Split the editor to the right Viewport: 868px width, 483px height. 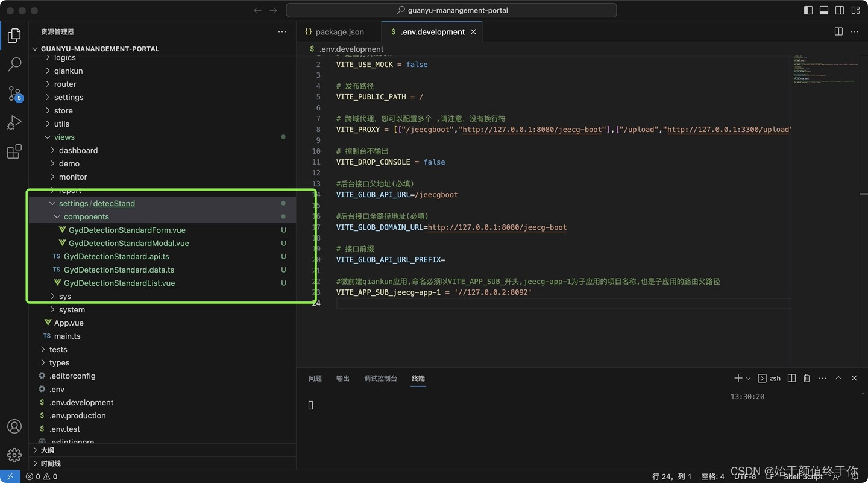[x=838, y=31]
